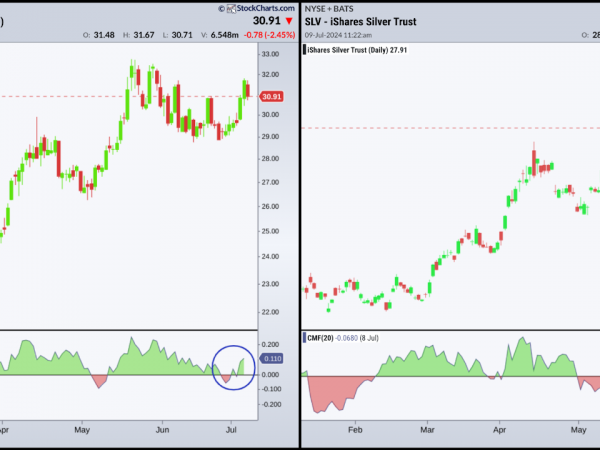Click the 28.00 price axis label
The width and height of the screenshot is (600, 450).
tap(270, 159)
